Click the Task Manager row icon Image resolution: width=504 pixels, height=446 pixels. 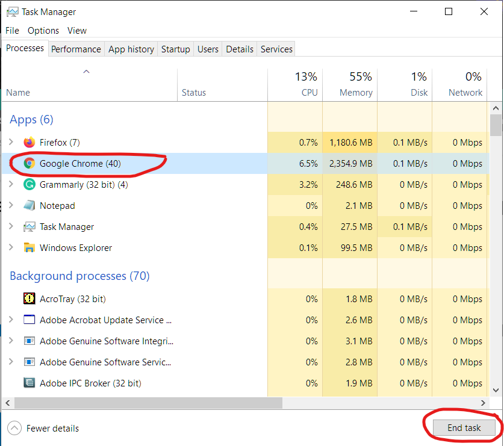pyautogui.click(x=30, y=226)
